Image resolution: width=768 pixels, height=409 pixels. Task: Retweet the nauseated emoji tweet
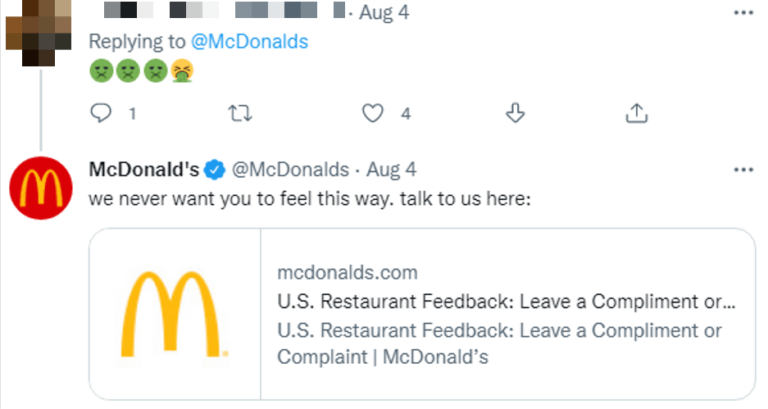238,114
